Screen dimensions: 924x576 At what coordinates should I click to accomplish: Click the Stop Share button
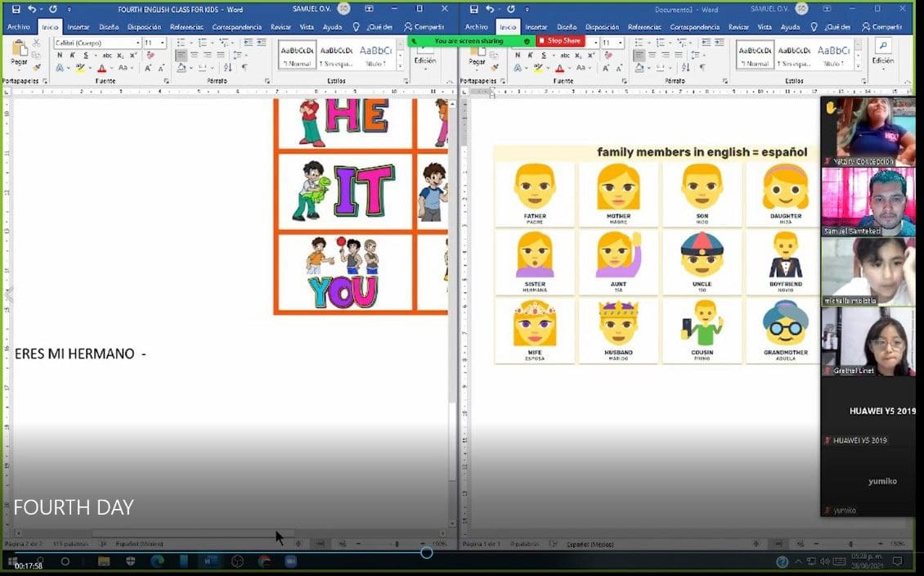tap(561, 41)
